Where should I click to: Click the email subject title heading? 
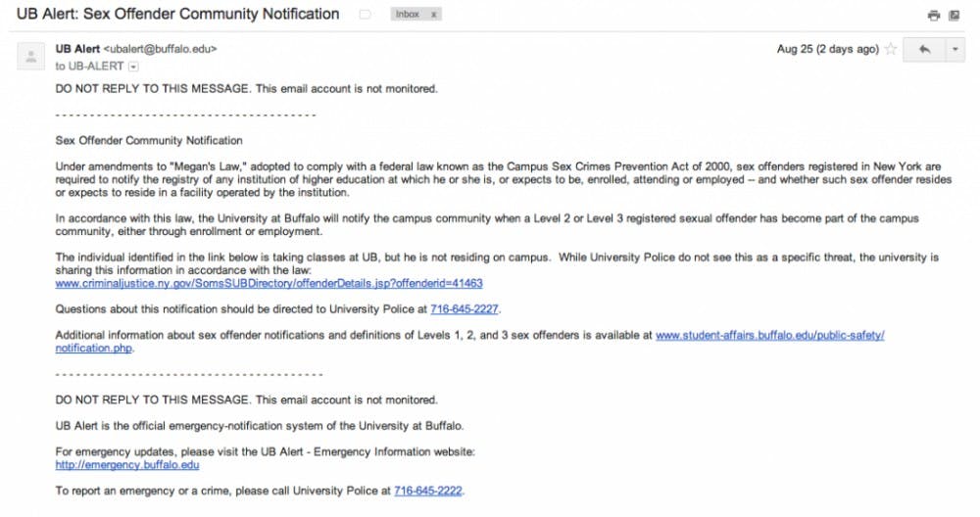coord(178,14)
